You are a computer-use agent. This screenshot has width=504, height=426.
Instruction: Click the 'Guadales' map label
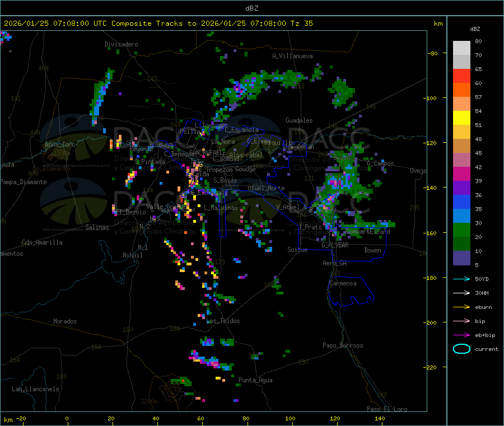point(299,120)
